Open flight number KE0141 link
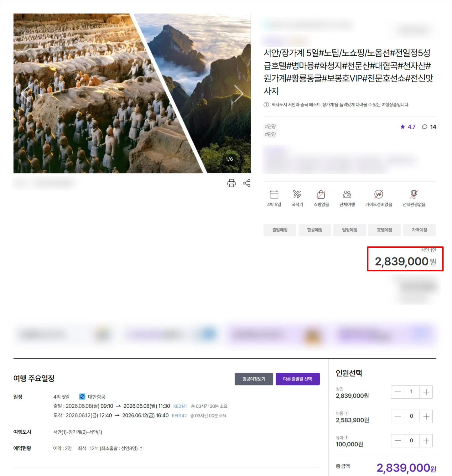Screen dimensions: 452x476 tap(180, 406)
